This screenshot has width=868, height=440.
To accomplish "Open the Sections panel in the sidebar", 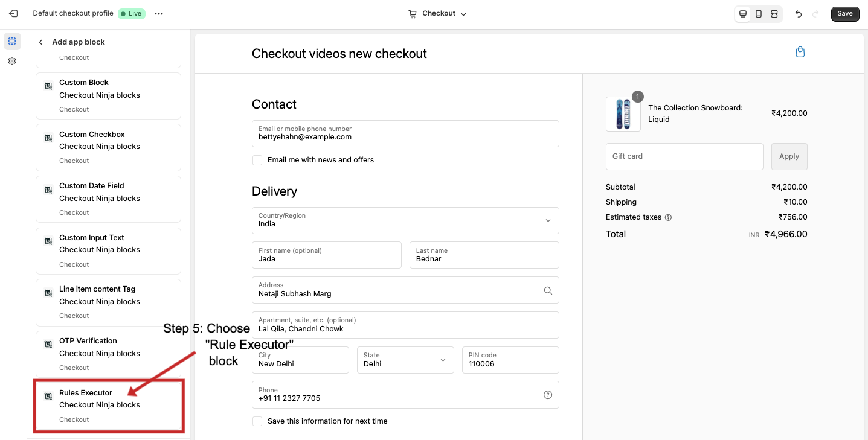I will [x=11, y=41].
